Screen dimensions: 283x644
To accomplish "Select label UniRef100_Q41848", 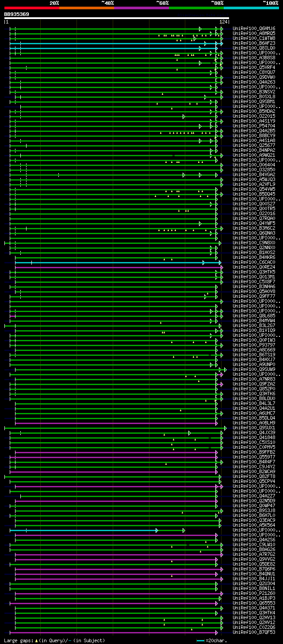I will coord(254,437).
